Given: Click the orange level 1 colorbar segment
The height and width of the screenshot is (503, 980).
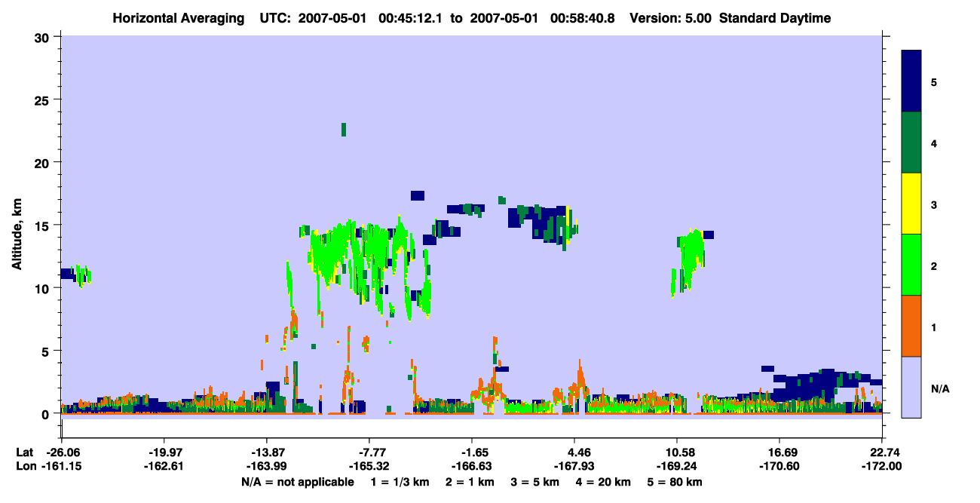Looking at the screenshot, I should click(911, 326).
